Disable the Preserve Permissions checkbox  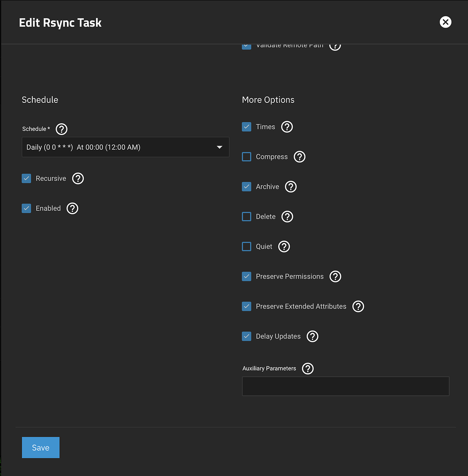246,277
